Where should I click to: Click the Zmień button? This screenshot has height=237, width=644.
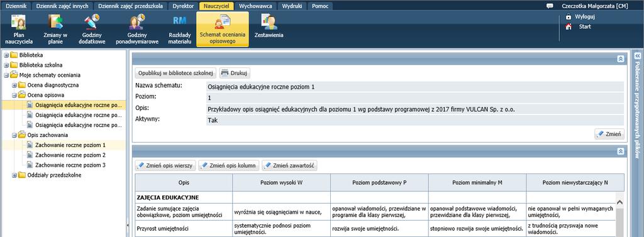coord(609,134)
